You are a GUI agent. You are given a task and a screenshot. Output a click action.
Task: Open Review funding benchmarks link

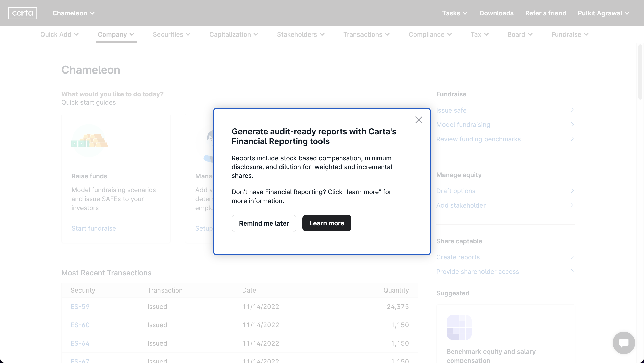tap(478, 139)
